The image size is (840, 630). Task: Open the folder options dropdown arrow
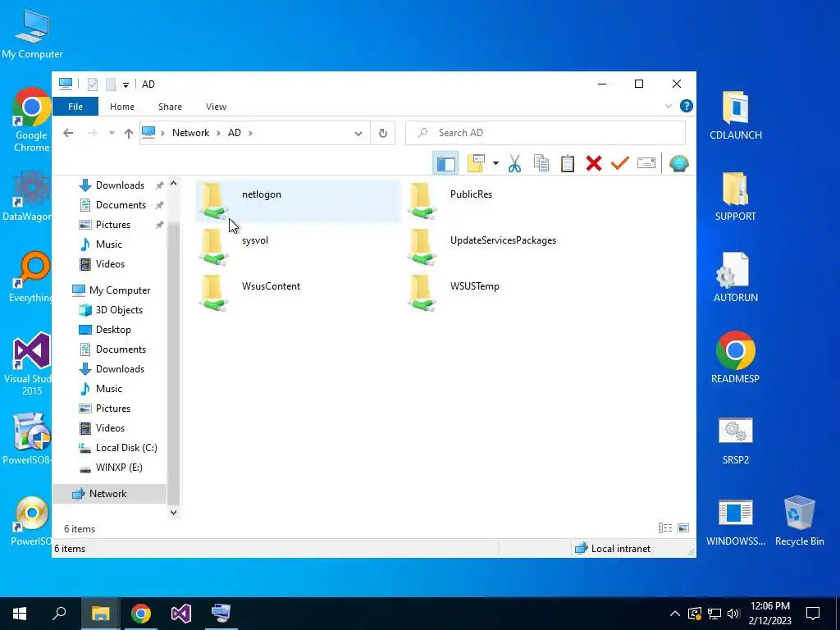[495, 163]
